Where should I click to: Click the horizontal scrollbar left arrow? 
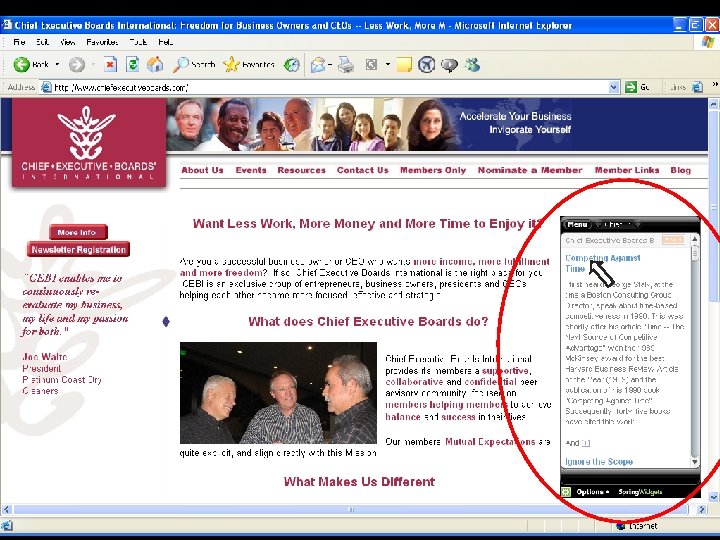point(6,509)
